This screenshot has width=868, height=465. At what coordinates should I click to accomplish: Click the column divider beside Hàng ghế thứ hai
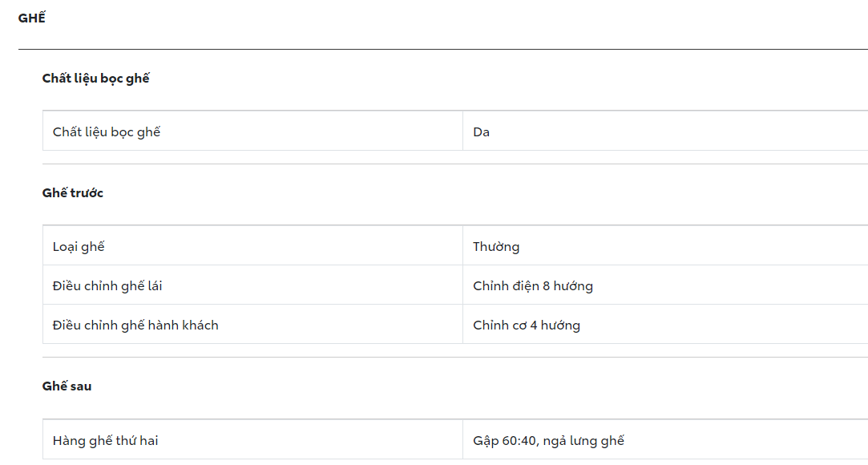[x=462, y=440]
